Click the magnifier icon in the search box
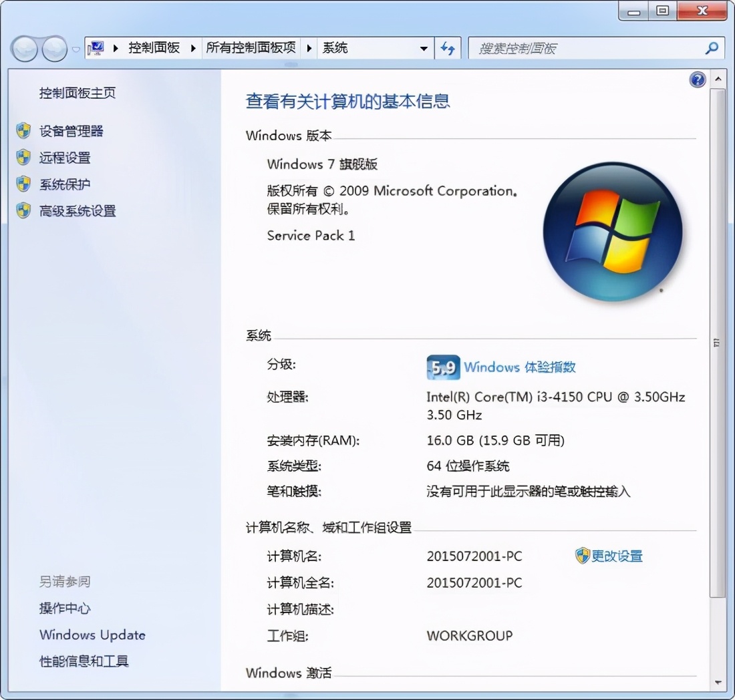The height and width of the screenshot is (700, 735). pyautogui.click(x=711, y=48)
